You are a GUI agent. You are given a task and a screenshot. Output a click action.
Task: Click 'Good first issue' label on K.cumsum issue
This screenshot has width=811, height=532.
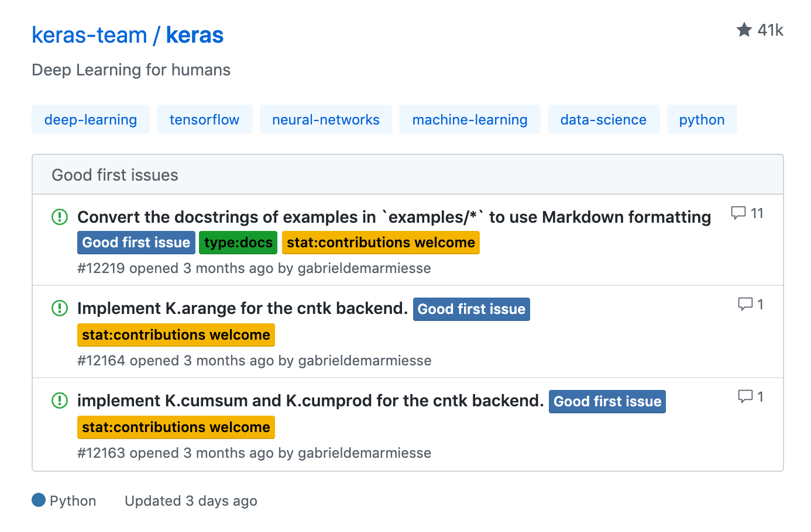607,402
